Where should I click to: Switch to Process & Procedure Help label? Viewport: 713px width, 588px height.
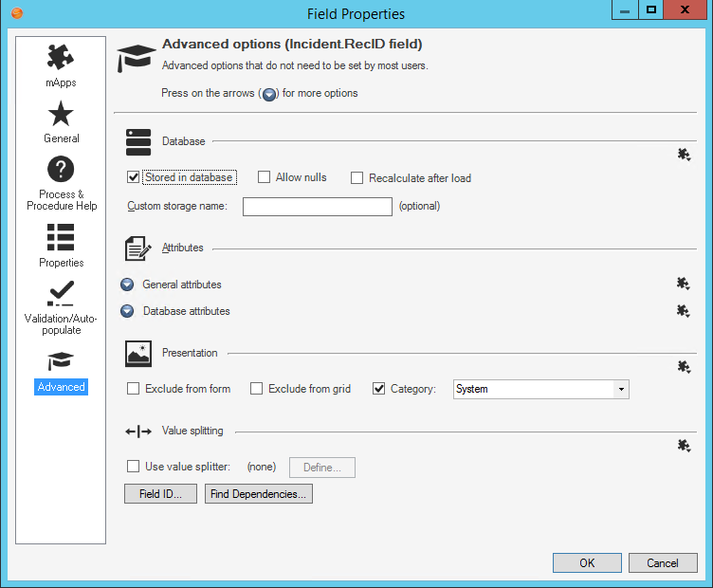click(62, 200)
